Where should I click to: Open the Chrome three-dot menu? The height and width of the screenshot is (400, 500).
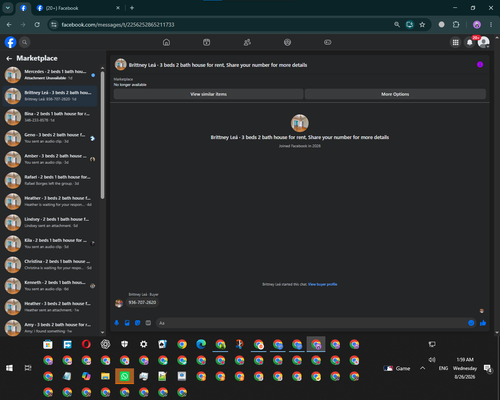[x=491, y=25]
